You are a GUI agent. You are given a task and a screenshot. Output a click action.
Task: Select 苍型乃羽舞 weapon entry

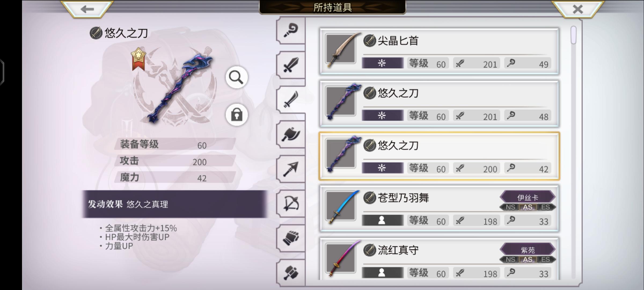(x=439, y=208)
